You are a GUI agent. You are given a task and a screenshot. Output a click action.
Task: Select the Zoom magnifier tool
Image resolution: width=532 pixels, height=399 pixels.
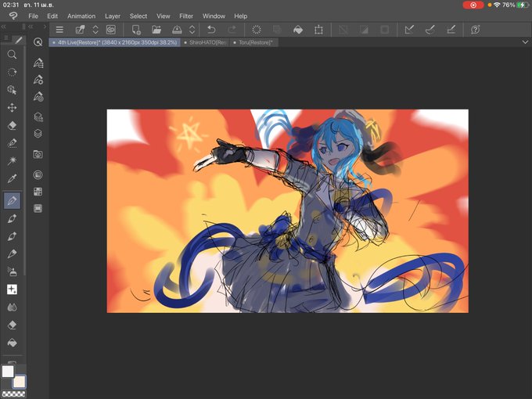[x=12, y=55]
